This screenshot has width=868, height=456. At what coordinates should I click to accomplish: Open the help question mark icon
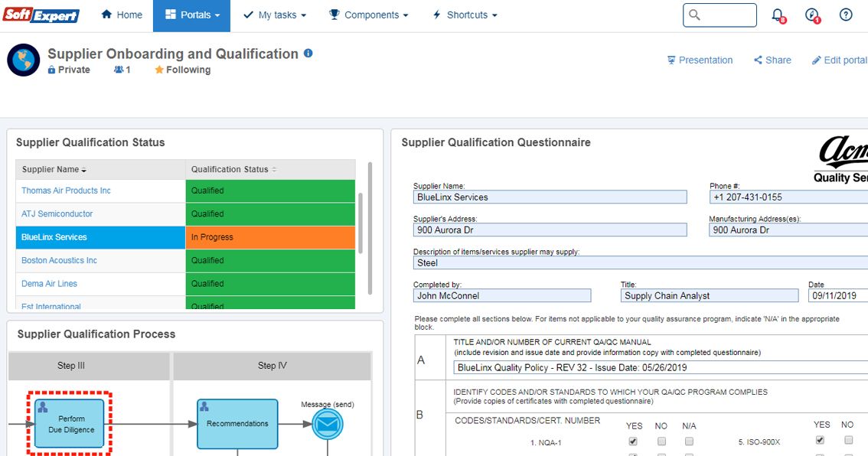(x=846, y=15)
